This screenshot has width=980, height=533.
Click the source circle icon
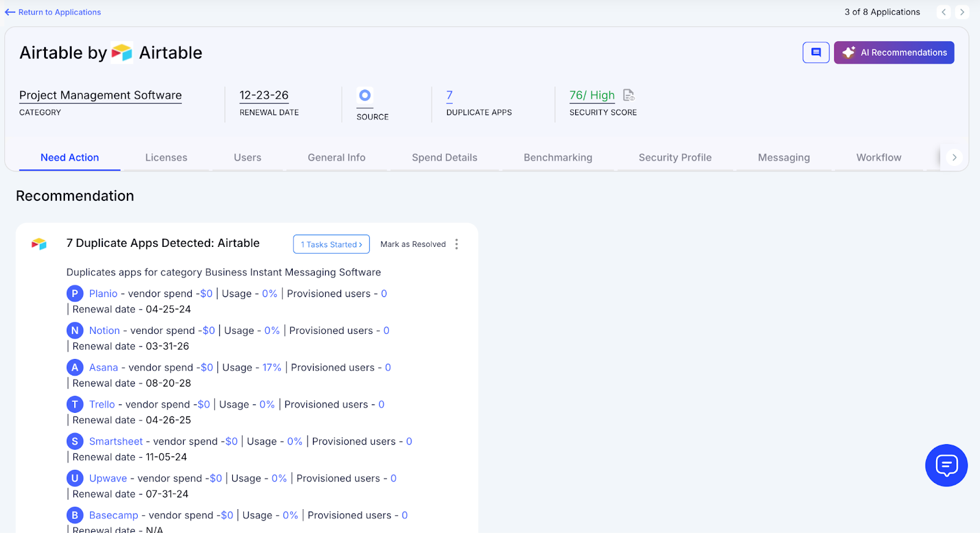click(365, 96)
